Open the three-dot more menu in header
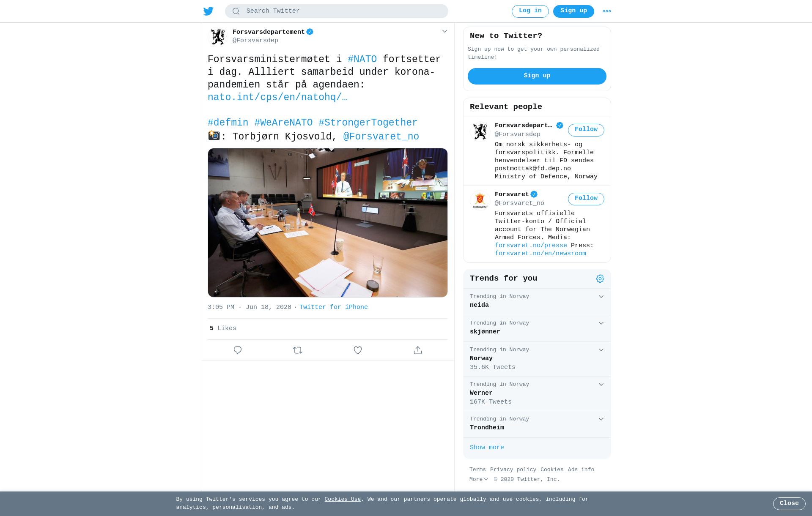 607,11
